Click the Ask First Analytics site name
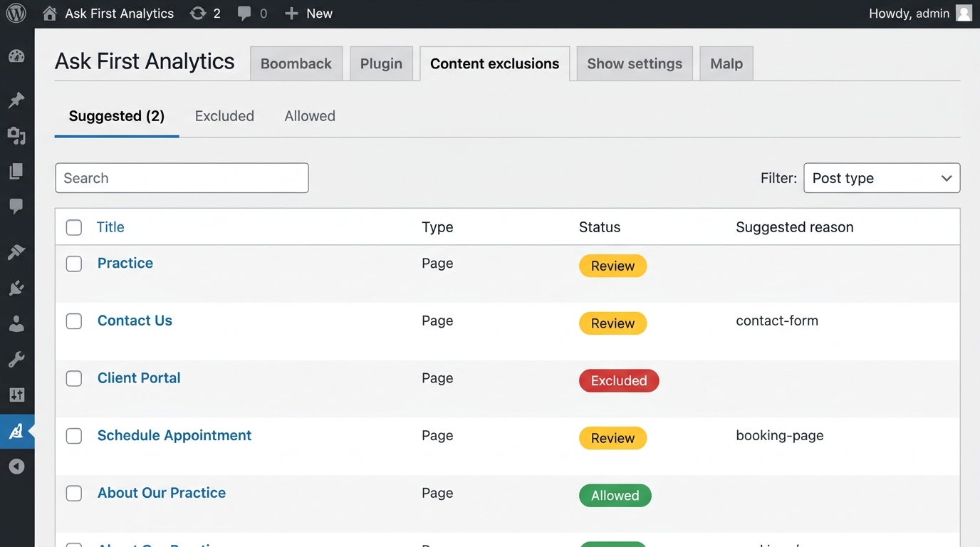 (x=120, y=14)
